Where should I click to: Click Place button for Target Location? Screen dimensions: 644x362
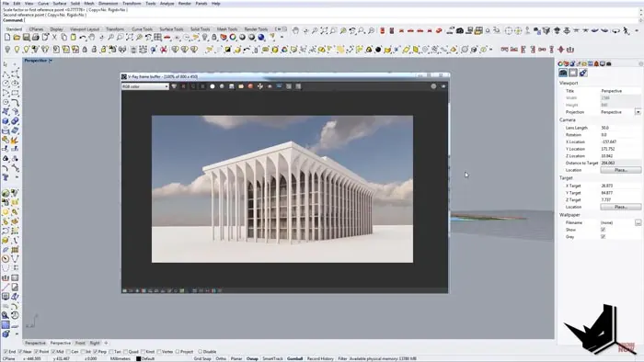click(x=620, y=207)
